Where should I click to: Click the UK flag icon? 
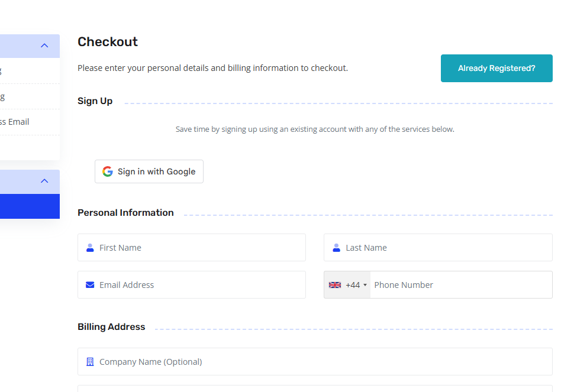pyautogui.click(x=335, y=285)
